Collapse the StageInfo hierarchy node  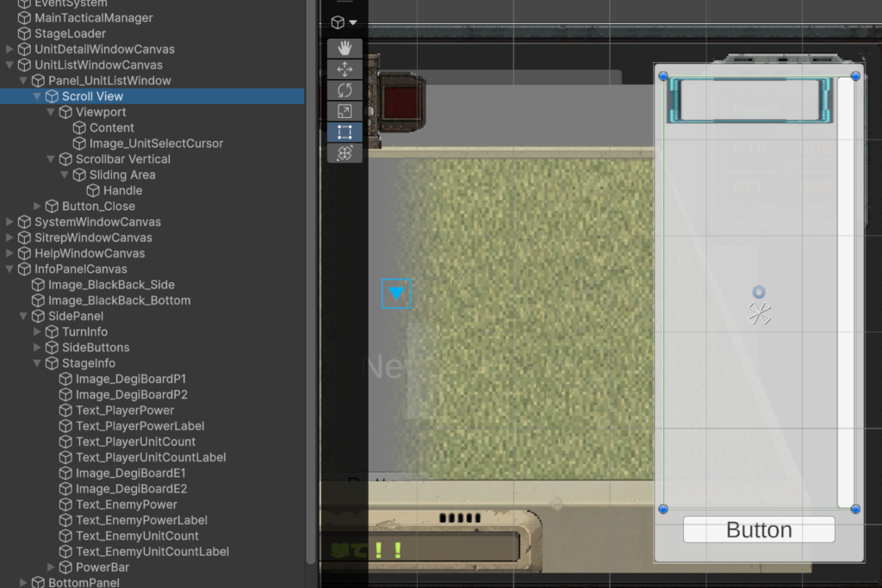coord(38,363)
